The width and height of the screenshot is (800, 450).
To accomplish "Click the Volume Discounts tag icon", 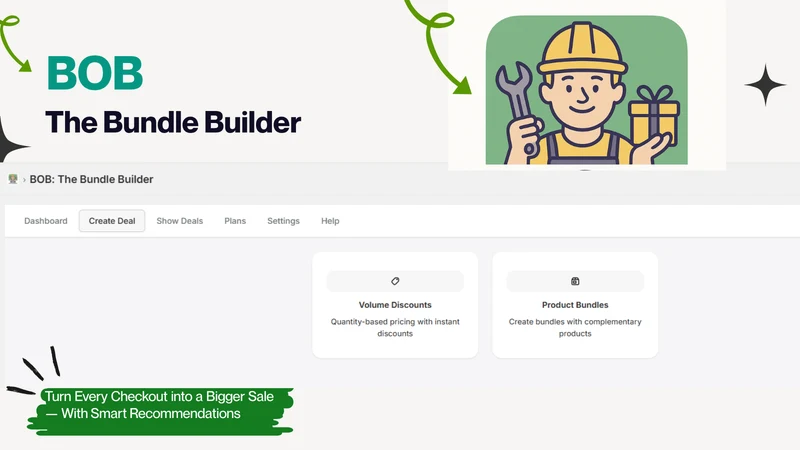I will tap(395, 281).
